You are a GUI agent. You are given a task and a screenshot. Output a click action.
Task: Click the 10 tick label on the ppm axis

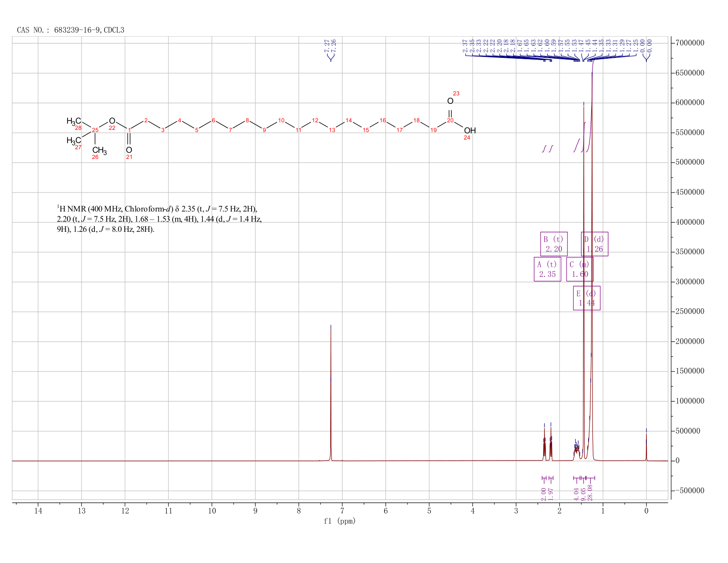(212, 511)
